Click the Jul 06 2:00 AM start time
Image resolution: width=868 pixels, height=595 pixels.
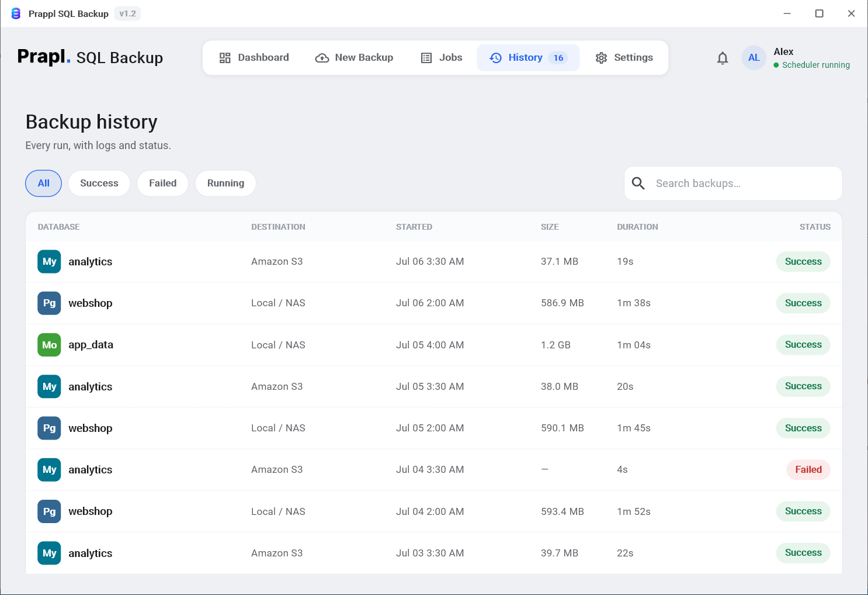(x=430, y=303)
